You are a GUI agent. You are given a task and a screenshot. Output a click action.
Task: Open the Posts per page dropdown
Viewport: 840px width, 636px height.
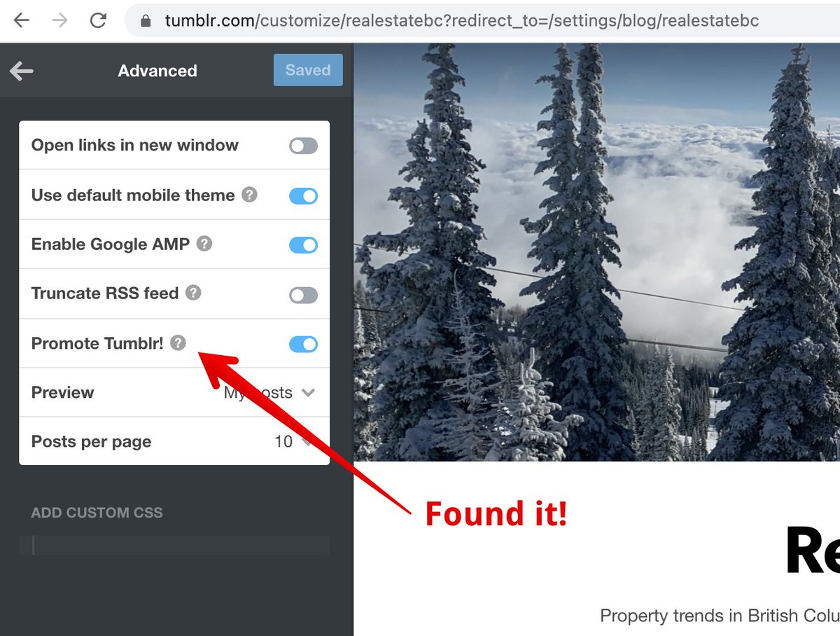click(293, 442)
